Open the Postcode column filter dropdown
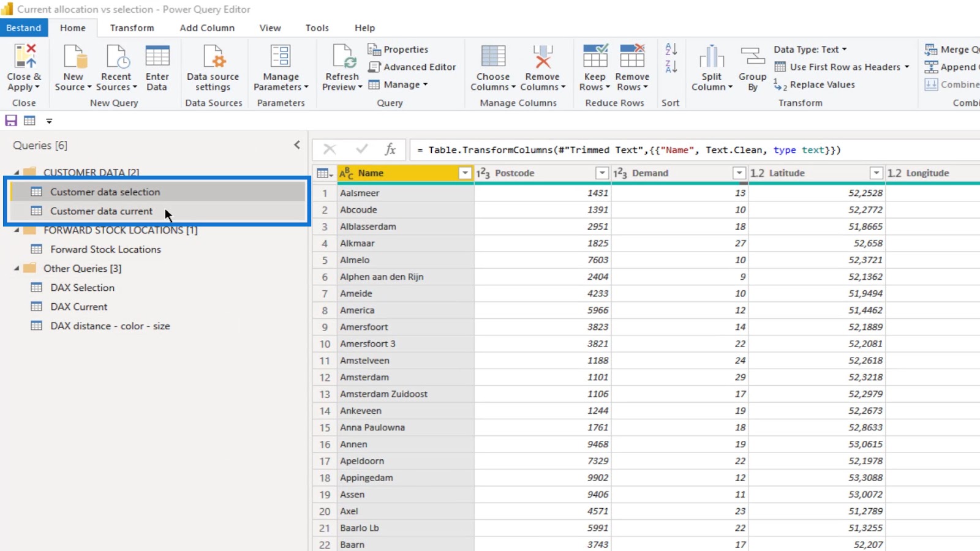Screen dimensions: 980x551 click(602, 173)
